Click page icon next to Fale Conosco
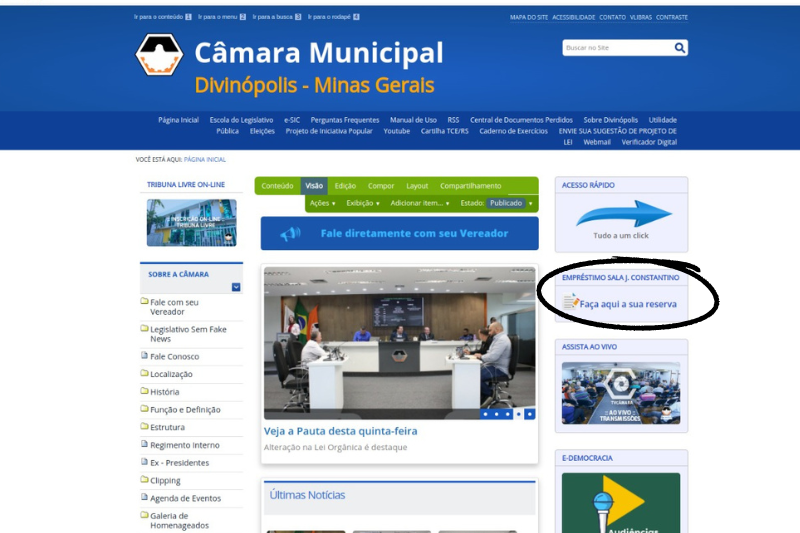The width and height of the screenshot is (800, 533). [144, 355]
